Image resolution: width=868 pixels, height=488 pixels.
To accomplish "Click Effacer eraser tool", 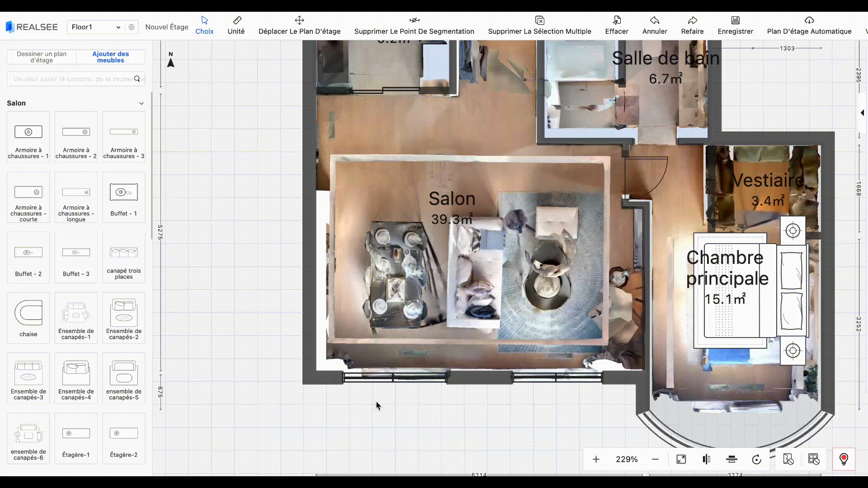I will tap(617, 20).
